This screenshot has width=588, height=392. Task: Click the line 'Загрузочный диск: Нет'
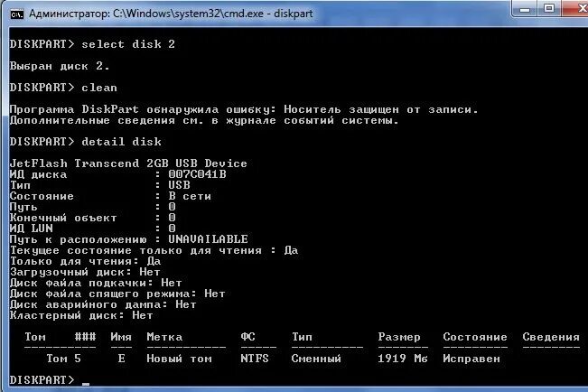click(x=85, y=272)
